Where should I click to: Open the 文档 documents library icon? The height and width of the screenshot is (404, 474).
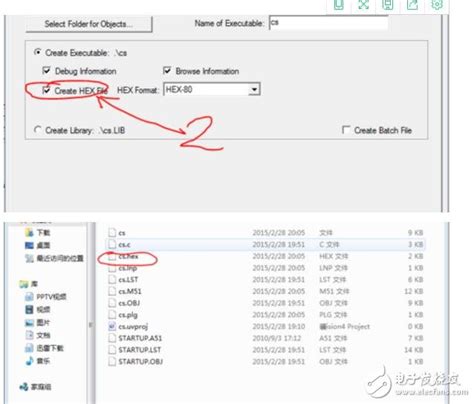pyautogui.click(x=29, y=335)
